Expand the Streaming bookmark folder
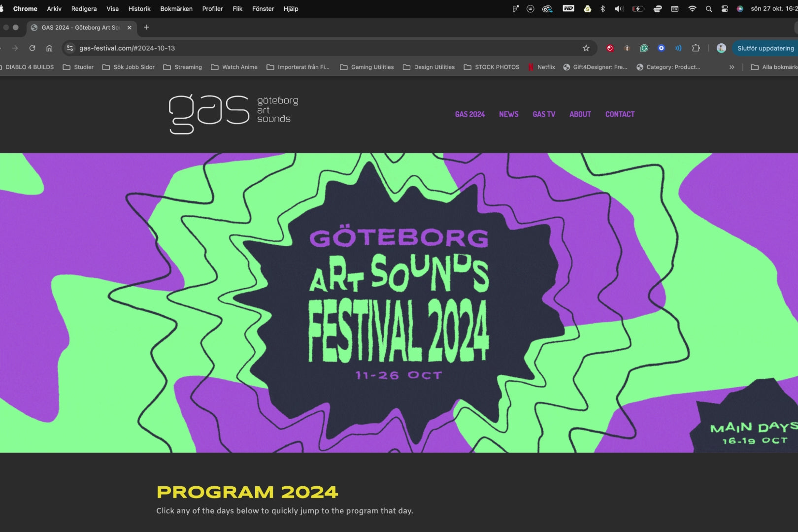This screenshot has height=532, width=798. pyautogui.click(x=182, y=67)
